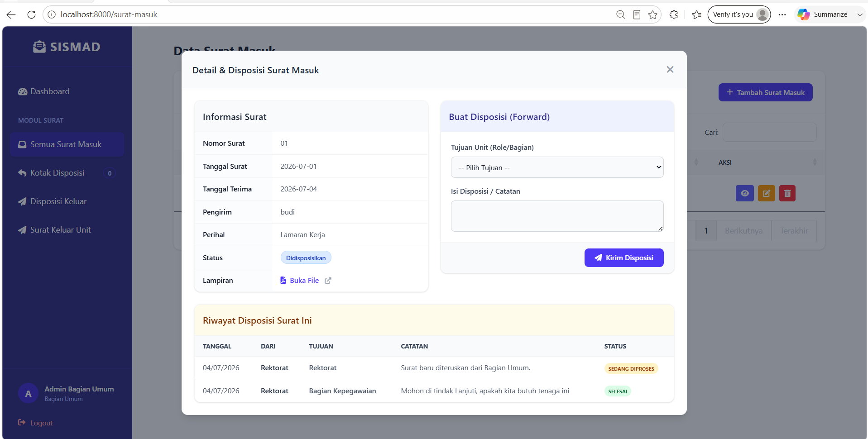Image resolution: width=868 pixels, height=439 pixels.
Task: Click the browser refresh icon
Action: point(31,14)
